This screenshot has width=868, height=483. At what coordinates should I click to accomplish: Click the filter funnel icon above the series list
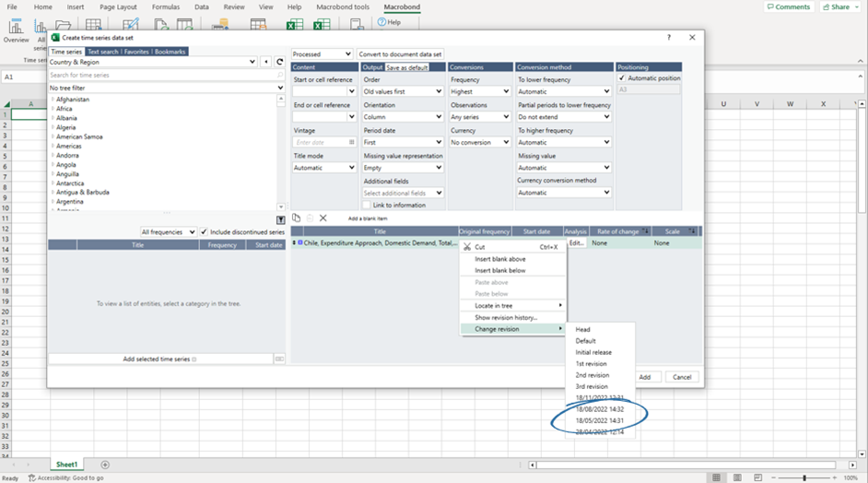[x=280, y=220]
